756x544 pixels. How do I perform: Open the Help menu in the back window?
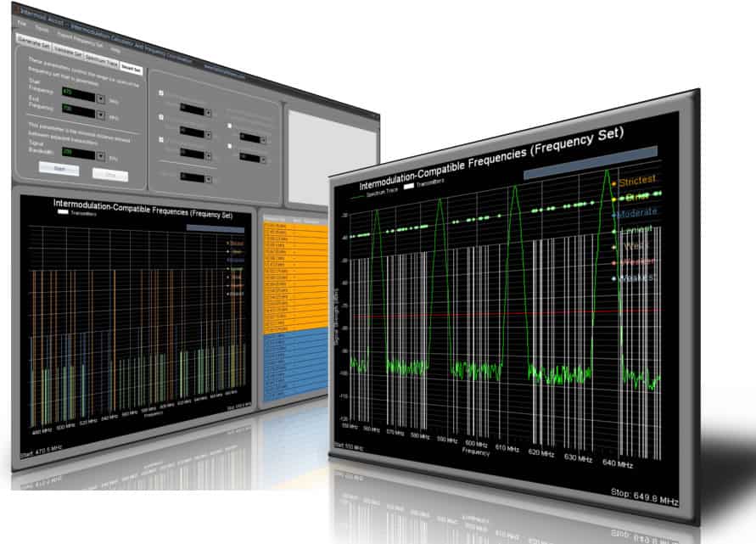(x=115, y=50)
